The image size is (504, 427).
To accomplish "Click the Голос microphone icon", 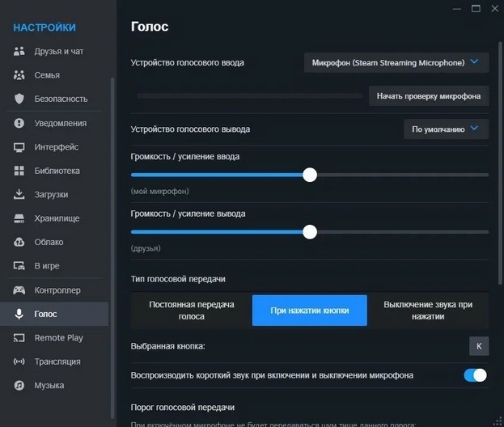I will pos(19,314).
